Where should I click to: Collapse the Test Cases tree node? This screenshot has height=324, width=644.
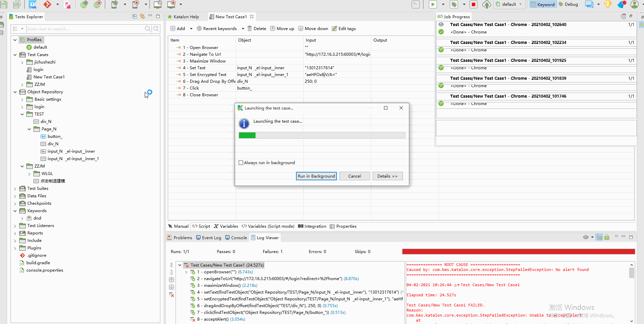[x=15, y=55]
